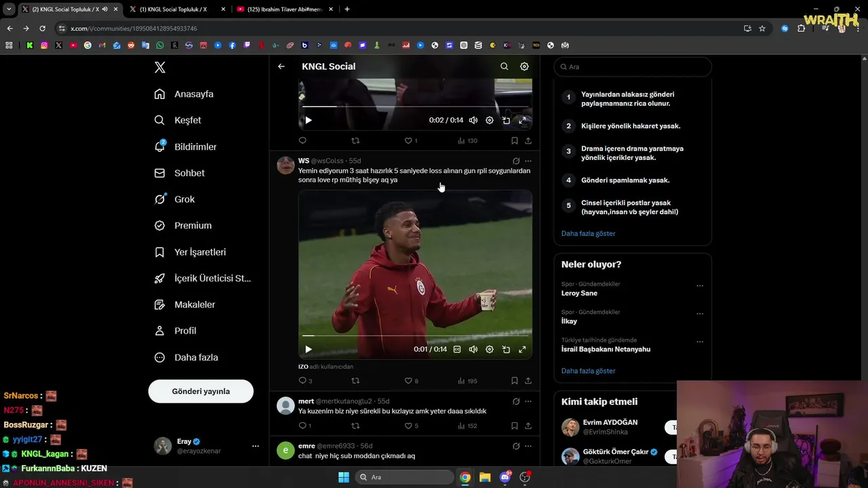Open WS video playback settings gear
Screen dimensions: 868x488
pyautogui.click(x=490, y=349)
